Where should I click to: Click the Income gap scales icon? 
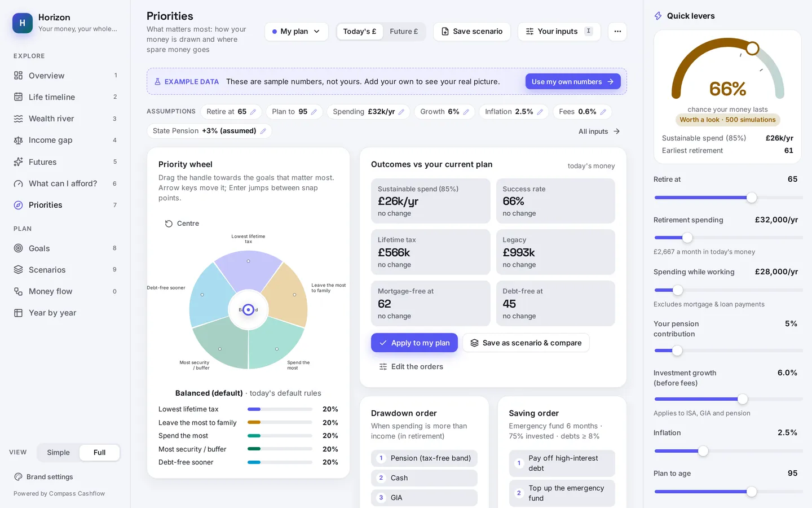(x=19, y=140)
